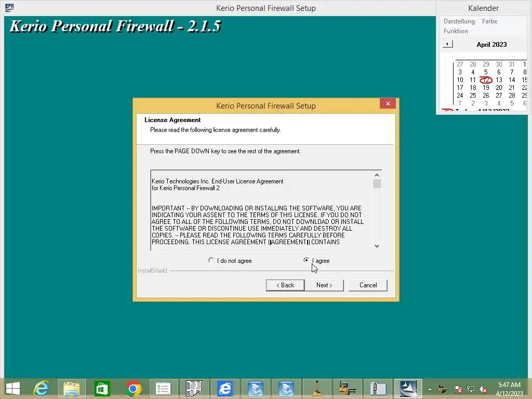Click the license text scroll-down arrow

tap(377, 246)
